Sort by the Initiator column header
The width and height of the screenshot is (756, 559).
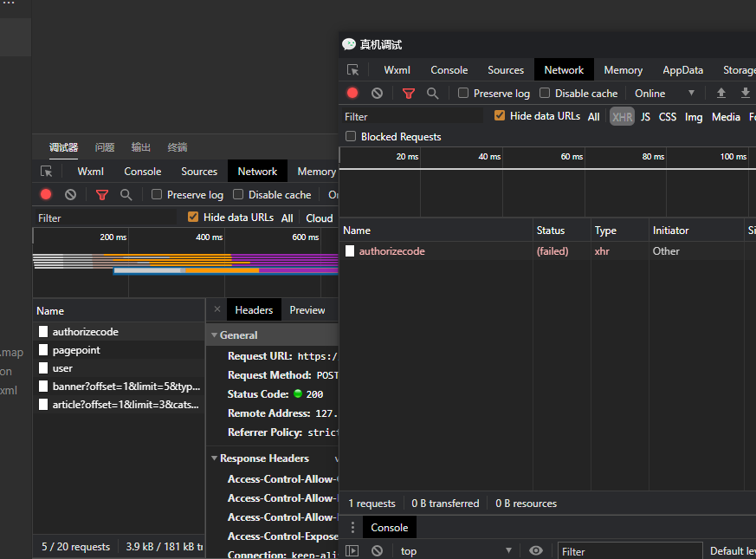tap(696, 231)
